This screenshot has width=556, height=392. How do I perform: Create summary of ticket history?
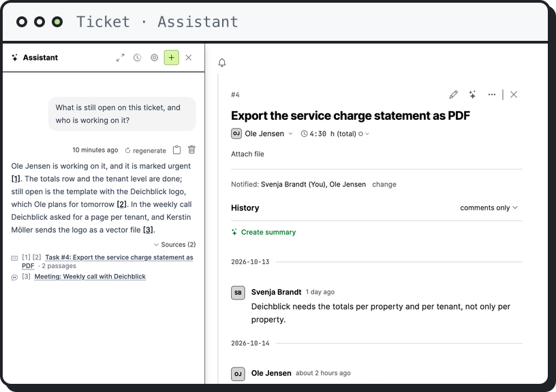(264, 232)
